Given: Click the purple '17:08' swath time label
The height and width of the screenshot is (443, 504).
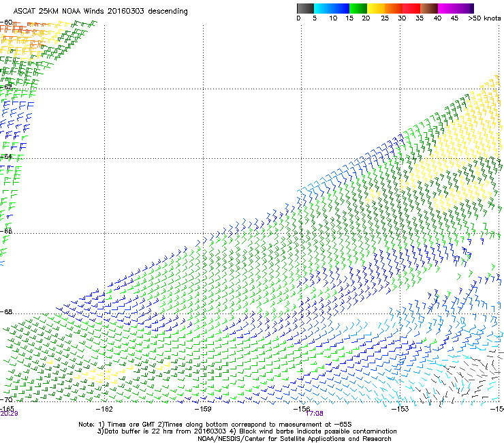Looking at the screenshot, I should click(x=315, y=414).
